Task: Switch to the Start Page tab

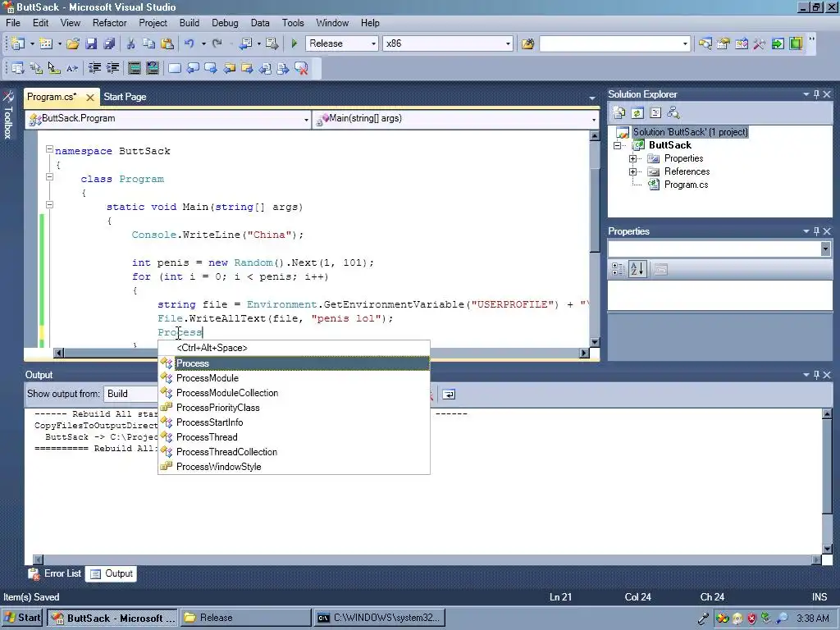Action: (125, 97)
